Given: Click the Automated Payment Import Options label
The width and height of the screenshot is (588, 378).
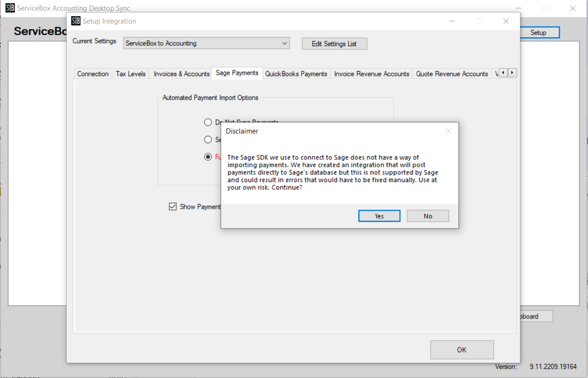Looking at the screenshot, I should click(x=210, y=98).
